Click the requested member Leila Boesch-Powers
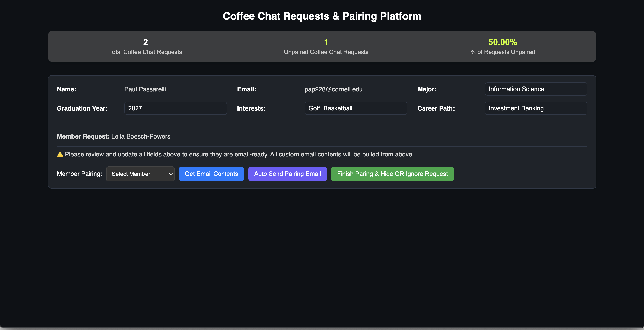Screen dimensions: 644x330 [140, 136]
